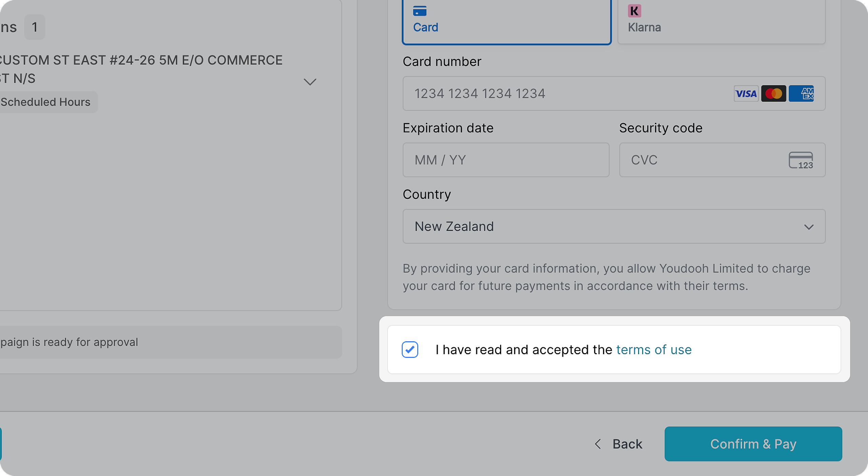Click the Visa card logo icon
The image size is (868, 476).
746,94
